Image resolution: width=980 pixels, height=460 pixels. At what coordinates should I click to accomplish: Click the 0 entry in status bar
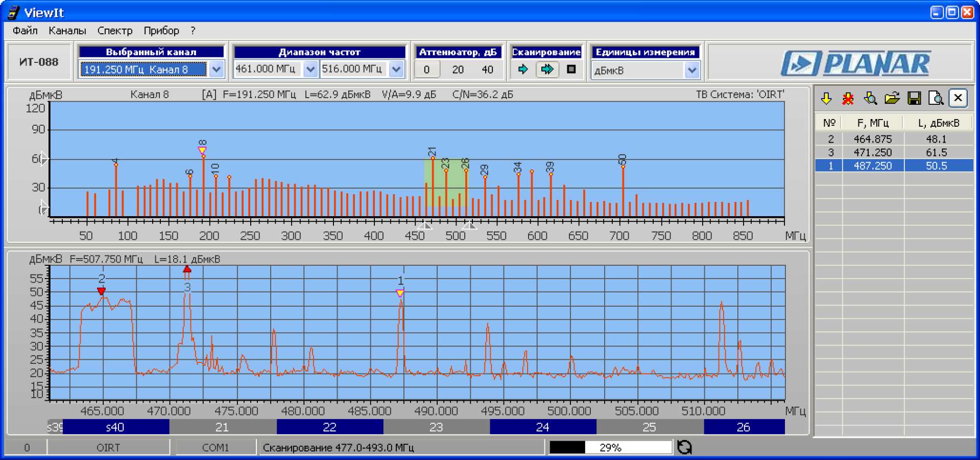pyautogui.click(x=27, y=448)
